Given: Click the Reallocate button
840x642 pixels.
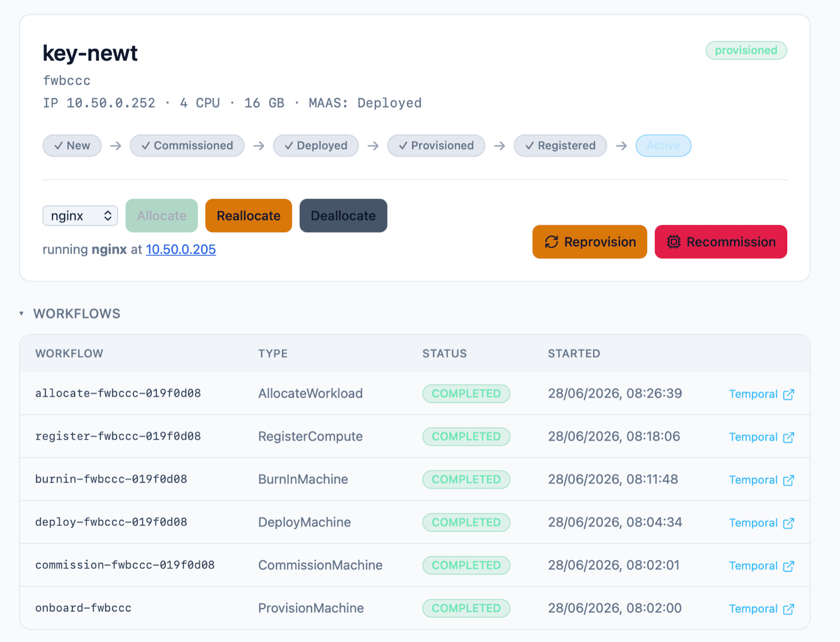Looking at the screenshot, I should 248,216.
